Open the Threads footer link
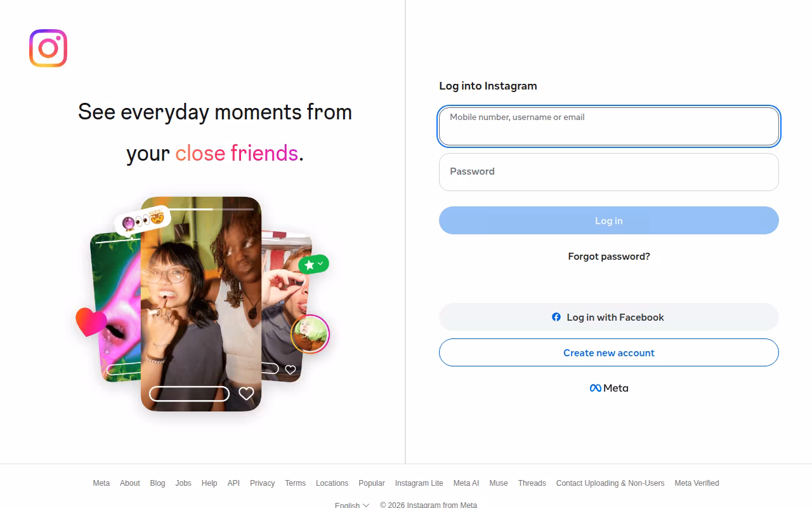 [532, 483]
